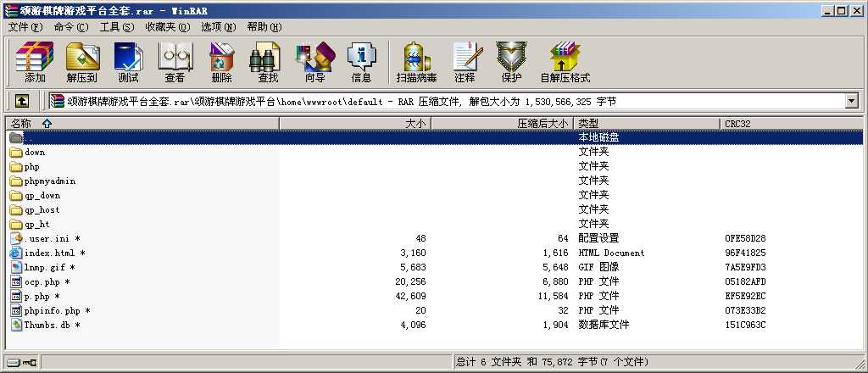
Task: Open the 命令(C) menu
Action: (x=71, y=26)
